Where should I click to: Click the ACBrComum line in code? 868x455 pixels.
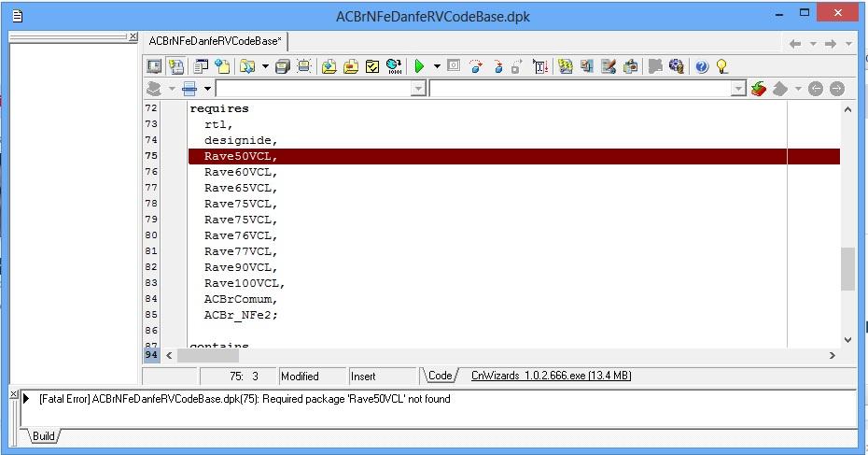pos(241,299)
